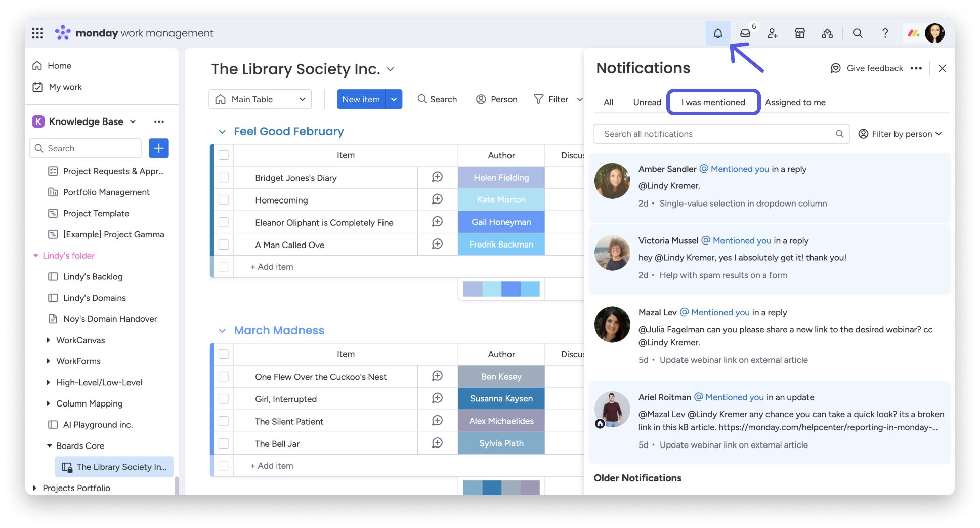
Task: Click the blue plus add button in sidebar
Action: 159,148
